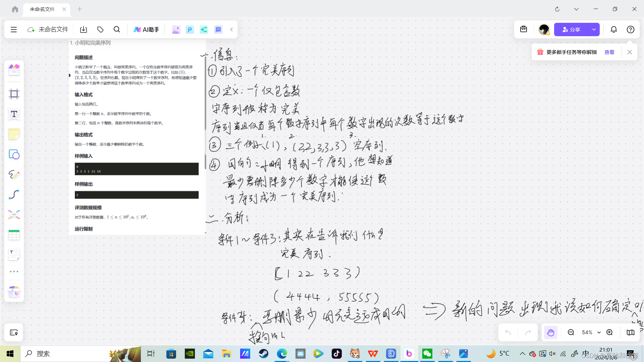Screen dimensions: 644x362
Task: Open the zoom level 54% dropdown
Action: tap(591, 333)
